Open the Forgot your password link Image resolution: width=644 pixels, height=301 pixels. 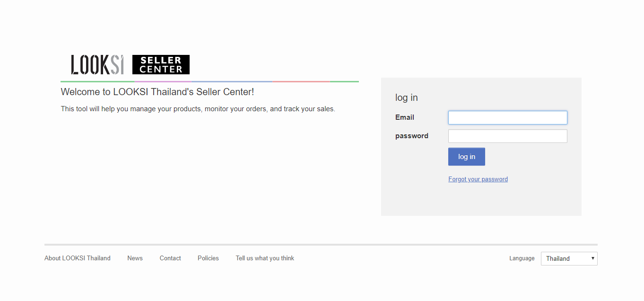(x=478, y=179)
